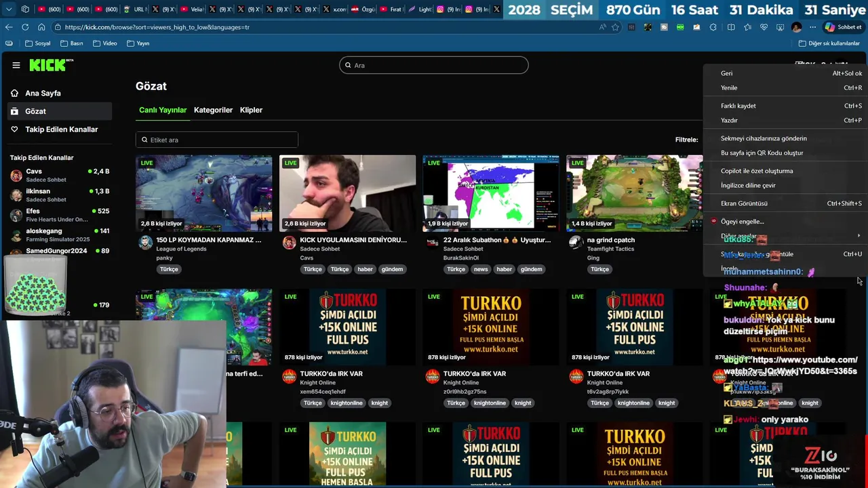
Task: Open Copilot 'Sohbet et' button
Action: pyautogui.click(x=844, y=27)
